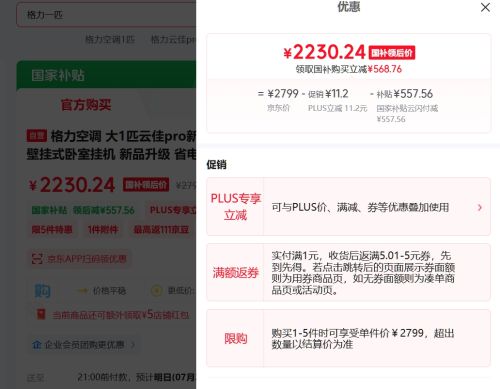Open the 限购 promotion row

[x=348, y=338]
